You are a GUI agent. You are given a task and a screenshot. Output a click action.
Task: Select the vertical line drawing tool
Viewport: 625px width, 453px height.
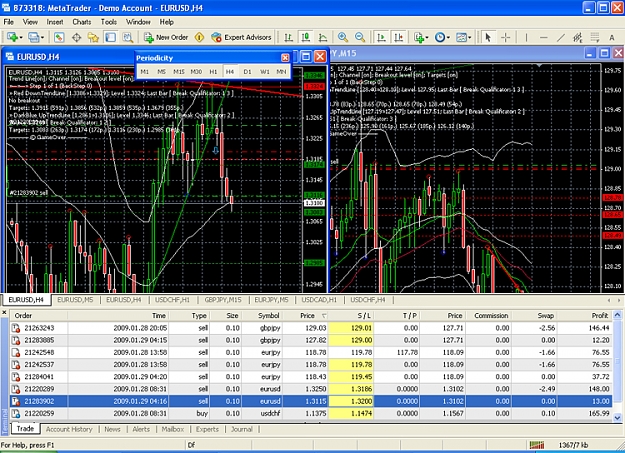[526, 37]
